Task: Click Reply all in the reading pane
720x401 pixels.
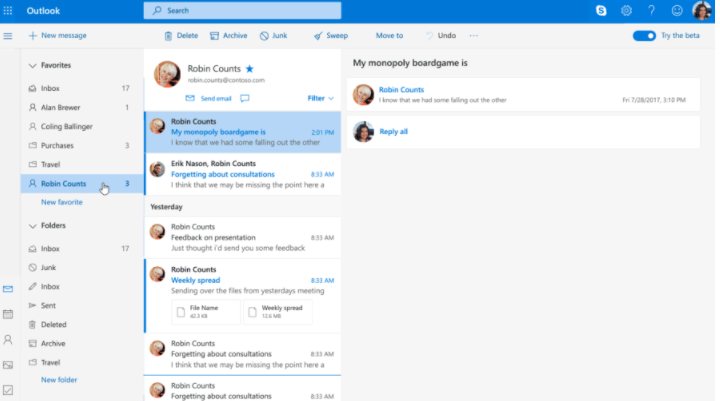Action: point(394,132)
